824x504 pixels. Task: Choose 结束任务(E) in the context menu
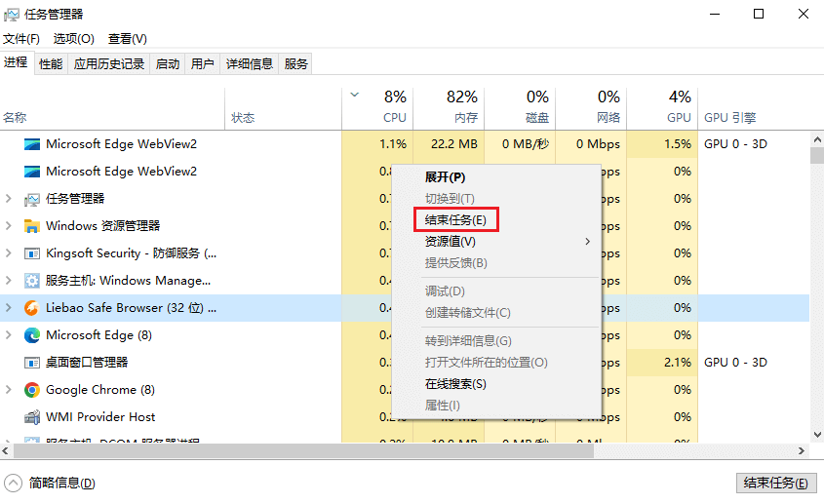coord(497,219)
